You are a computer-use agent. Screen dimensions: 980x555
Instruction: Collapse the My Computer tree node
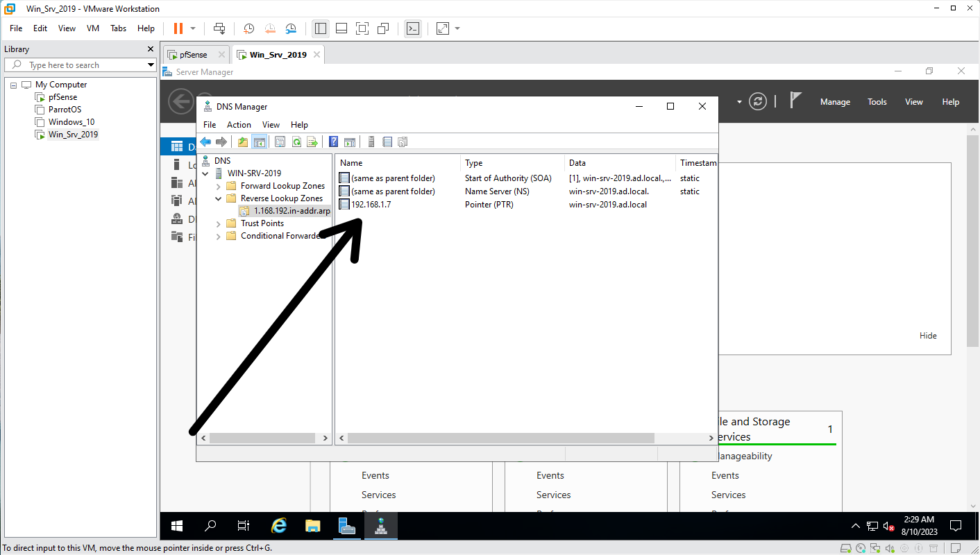13,85
